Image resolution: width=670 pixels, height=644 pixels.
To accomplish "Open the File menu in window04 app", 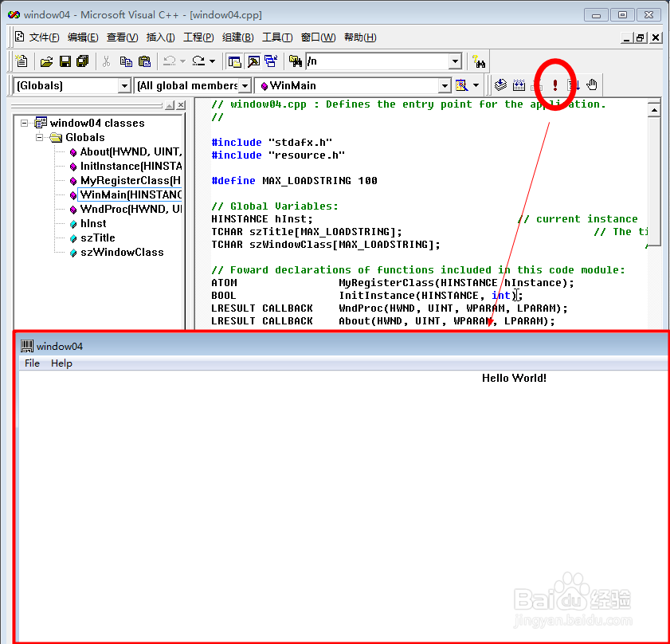I will tap(31, 363).
